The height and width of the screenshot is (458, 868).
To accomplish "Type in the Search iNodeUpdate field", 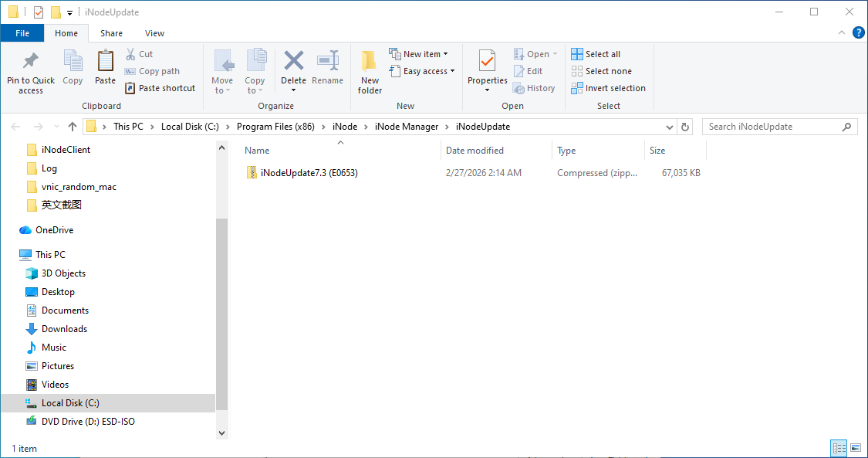I will [772, 127].
